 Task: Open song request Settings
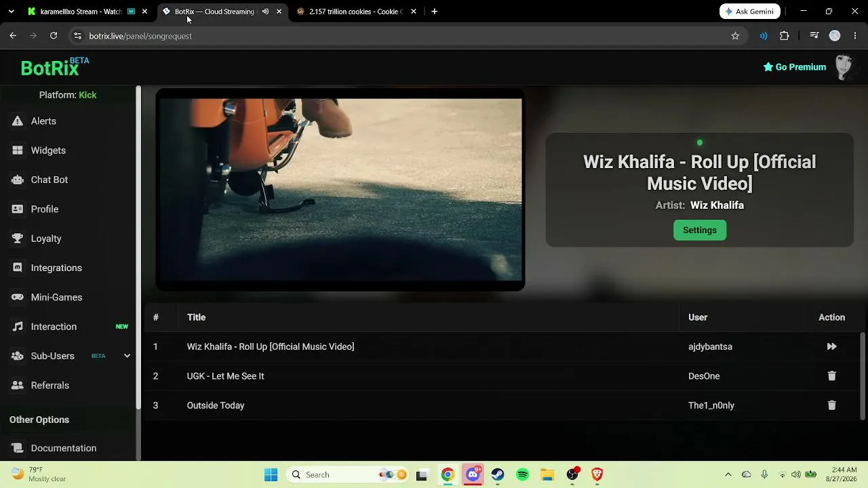pos(700,230)
